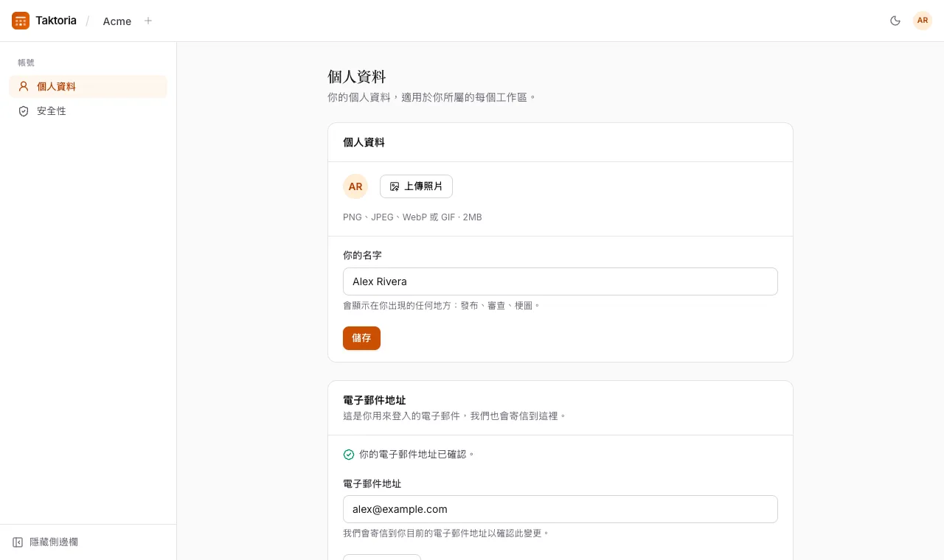Viewport: 944px width, 560px height.
Task: Open the AR account avatar menu
Action: (x=923, y=21)
